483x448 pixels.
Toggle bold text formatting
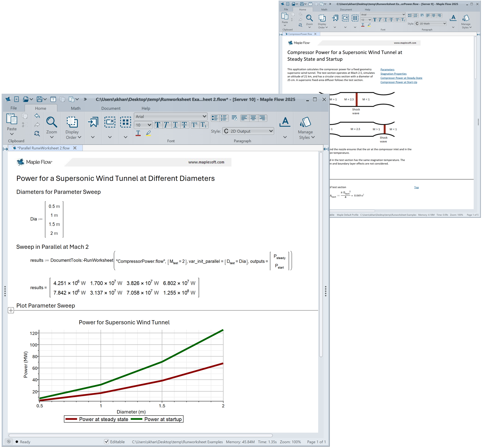[x=158, y=125]
